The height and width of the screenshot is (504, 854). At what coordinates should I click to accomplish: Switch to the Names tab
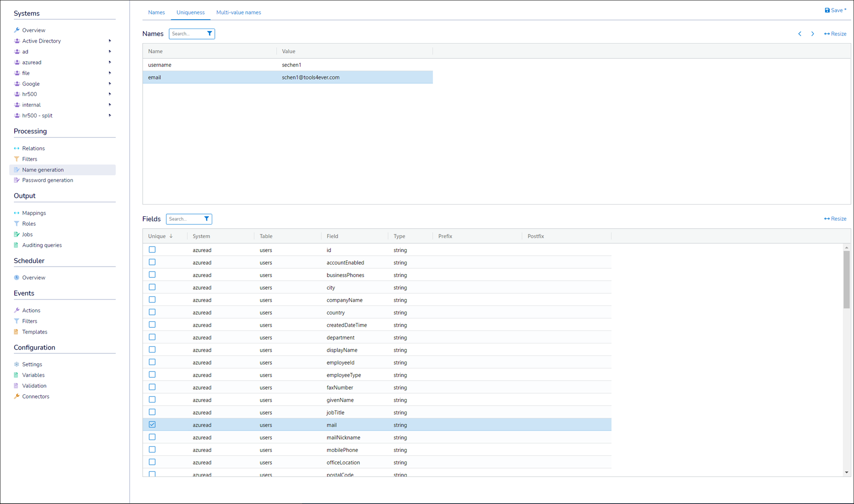[x=156, y=12]
